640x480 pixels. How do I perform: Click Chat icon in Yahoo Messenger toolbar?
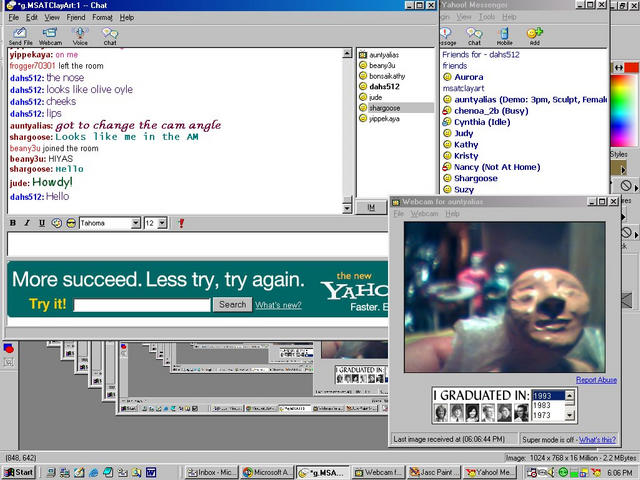(x=474, y=36)
